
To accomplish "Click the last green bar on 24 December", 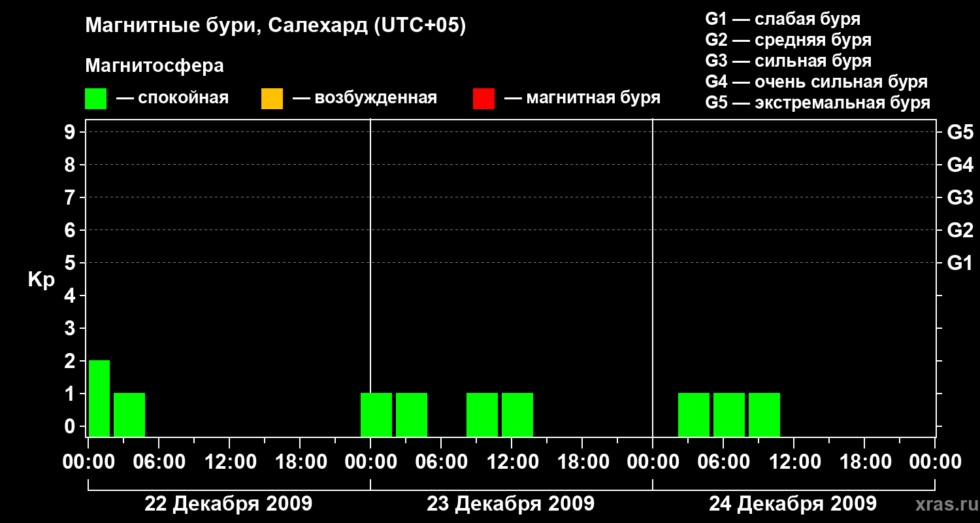I will tap(764, 414).
